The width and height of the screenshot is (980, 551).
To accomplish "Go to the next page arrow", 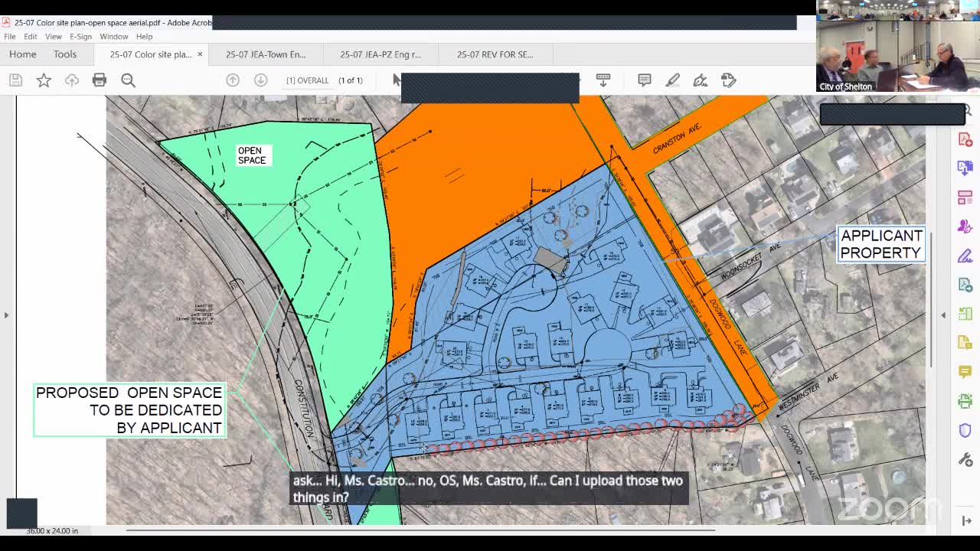I will [x=260, y=80].
